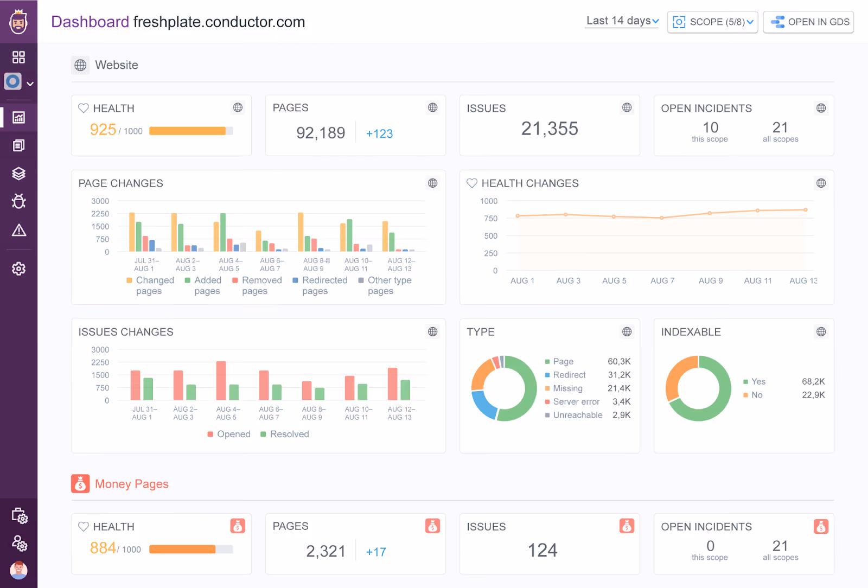Click 10 this scope website open incidents
The width and height of the screenshot is (868, 588).
(710, 131)
